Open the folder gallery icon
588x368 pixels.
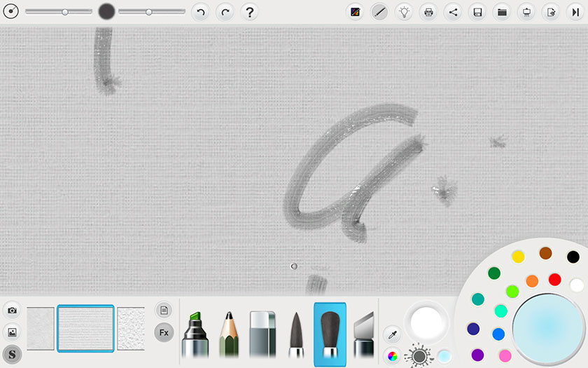(502, 12)
